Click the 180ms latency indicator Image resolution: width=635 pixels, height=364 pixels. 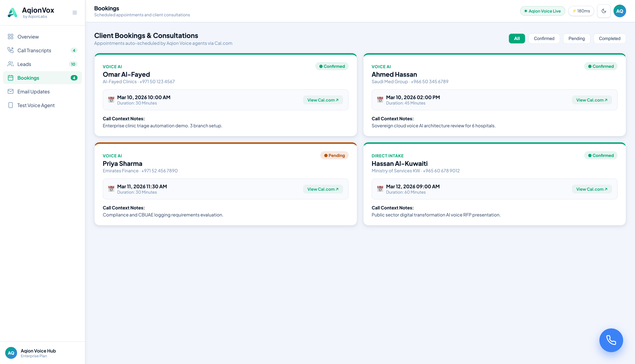click(581, 11)
